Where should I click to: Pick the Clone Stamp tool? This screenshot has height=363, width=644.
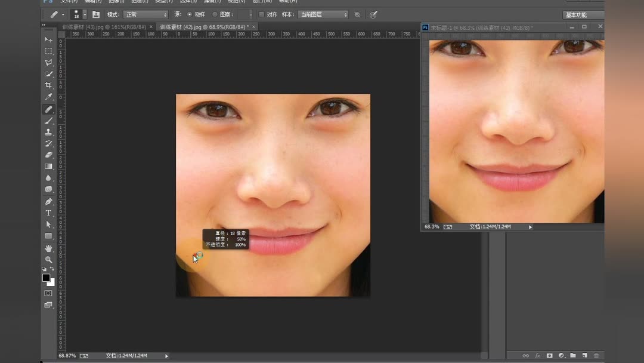(48, 132)
